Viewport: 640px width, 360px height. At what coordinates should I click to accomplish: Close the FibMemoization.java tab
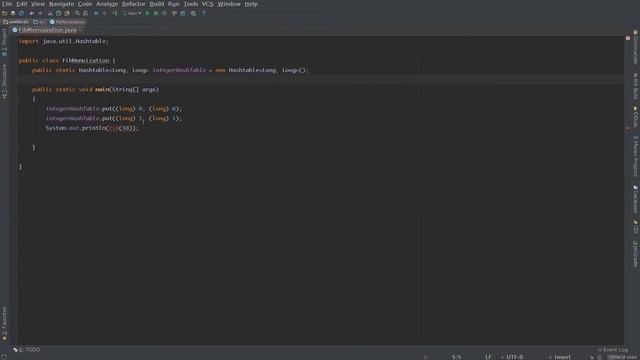81,30
